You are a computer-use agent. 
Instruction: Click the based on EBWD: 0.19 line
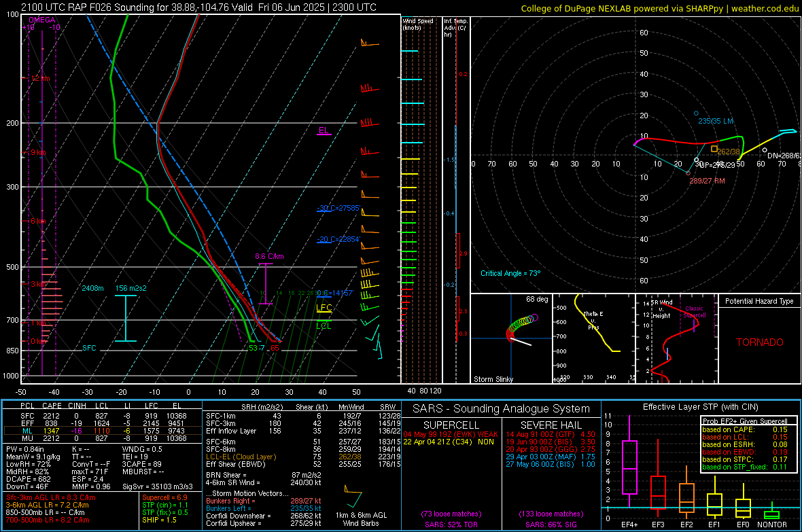coord(745,453)
